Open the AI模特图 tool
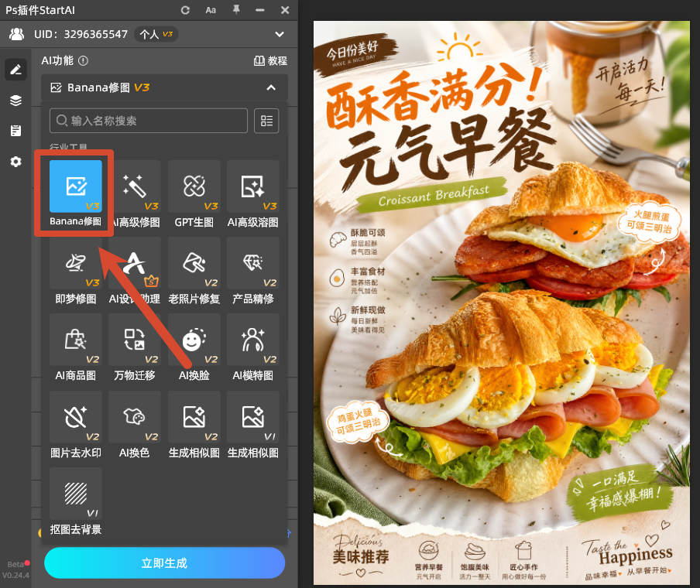Screen dimensions: 700x588 (x=252, y=347)
